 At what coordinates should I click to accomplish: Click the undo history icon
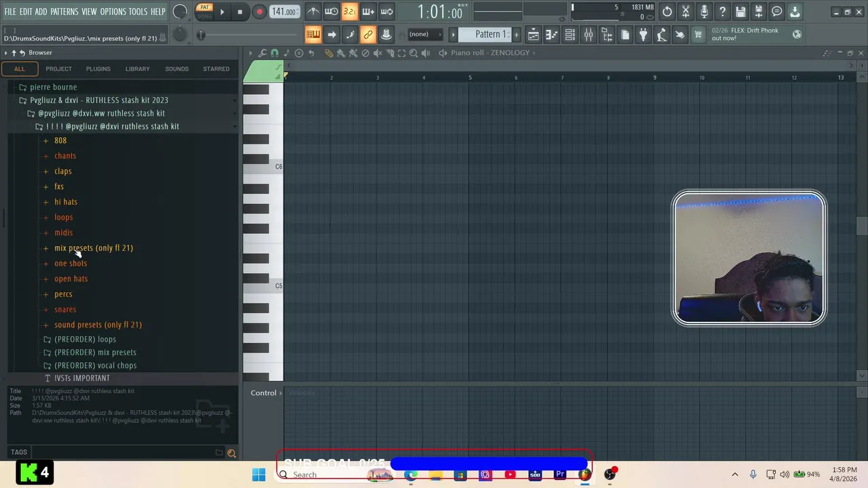[x=667, y=12]
